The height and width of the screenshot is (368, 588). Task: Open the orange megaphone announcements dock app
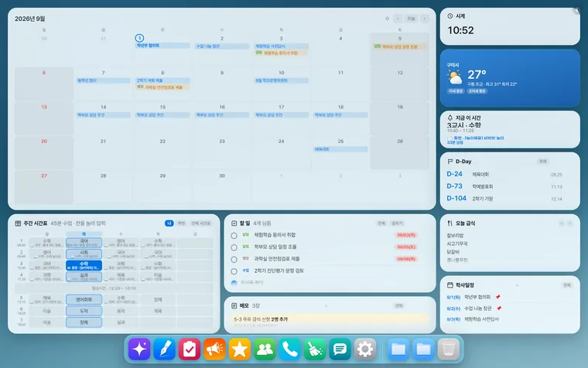click(214, 349)
